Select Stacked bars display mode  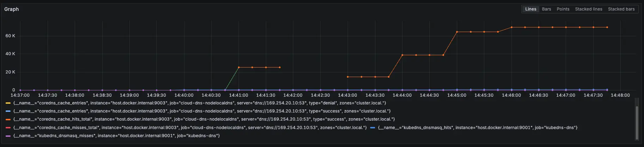click(621, 9)
